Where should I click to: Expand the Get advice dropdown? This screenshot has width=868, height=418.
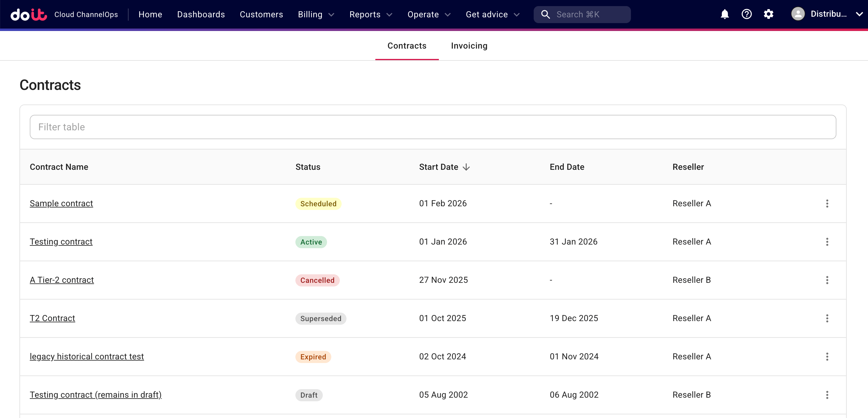pos(492,15)
